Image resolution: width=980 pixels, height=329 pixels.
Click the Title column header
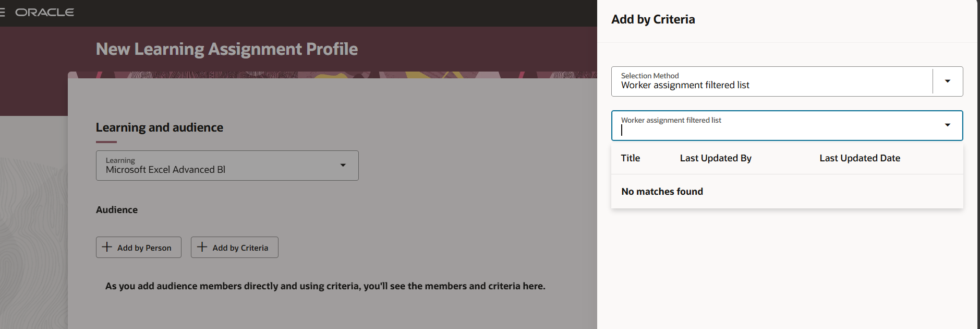coord(630,158)
